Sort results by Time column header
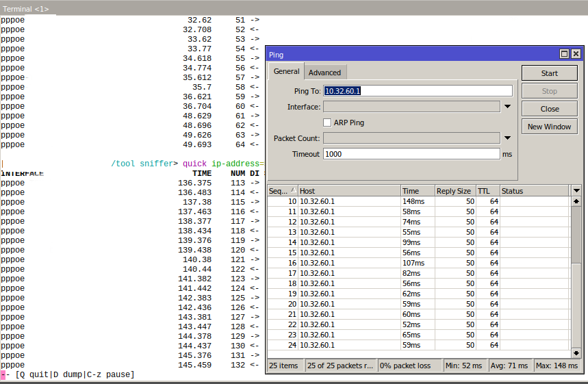Screen dimensions: 588x384 coord(417,191)
